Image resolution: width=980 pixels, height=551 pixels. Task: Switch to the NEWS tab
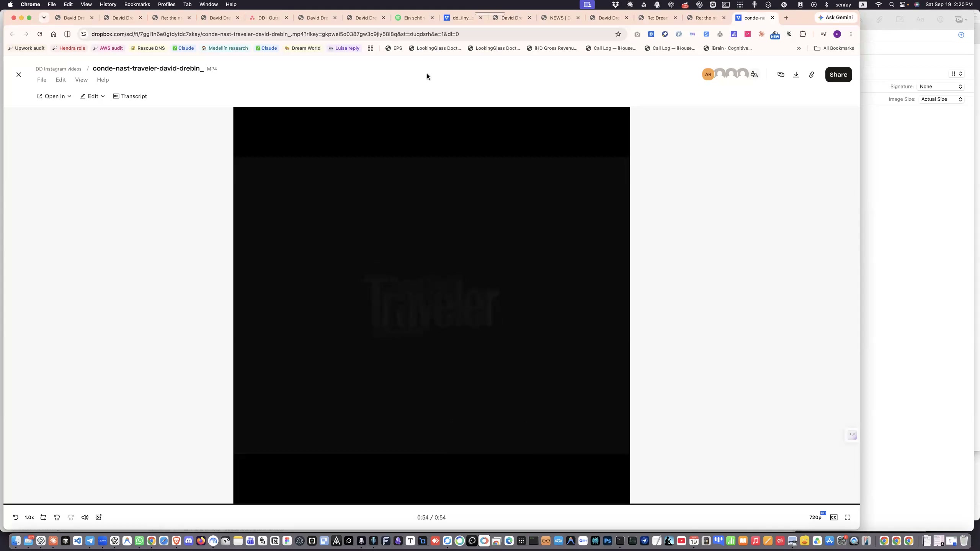[x=560, y=18]
